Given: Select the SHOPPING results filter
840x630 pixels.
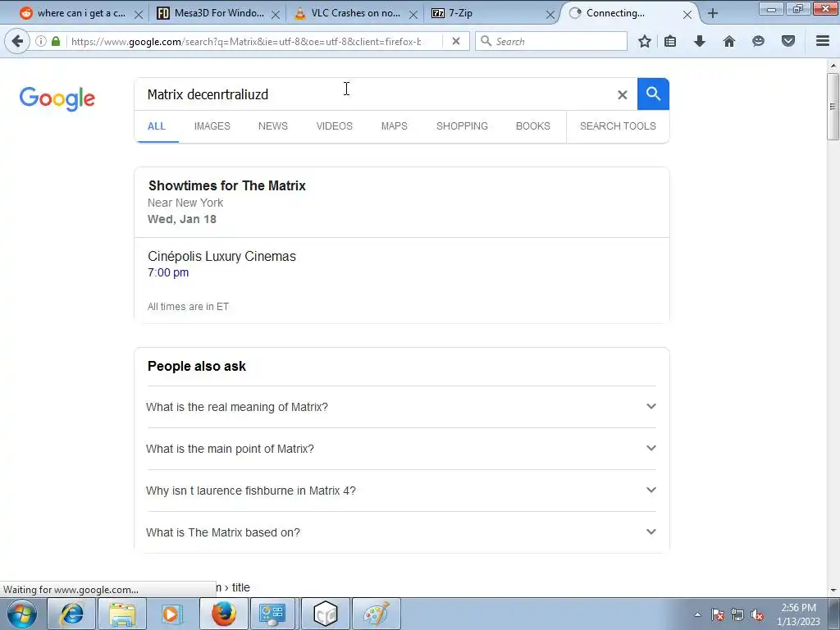Looking at the screenshot, I should [462, 126].
